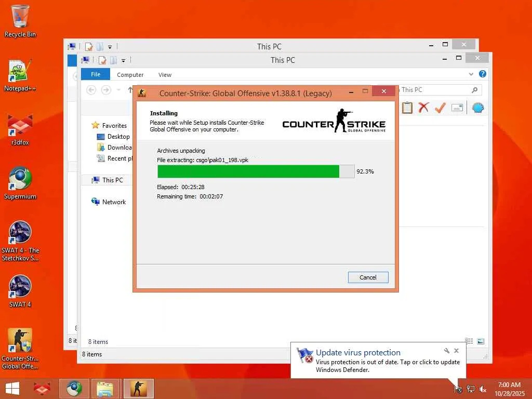
Task: Open recent locations dropdown beside Forward arrow
Action: [118, 90]
